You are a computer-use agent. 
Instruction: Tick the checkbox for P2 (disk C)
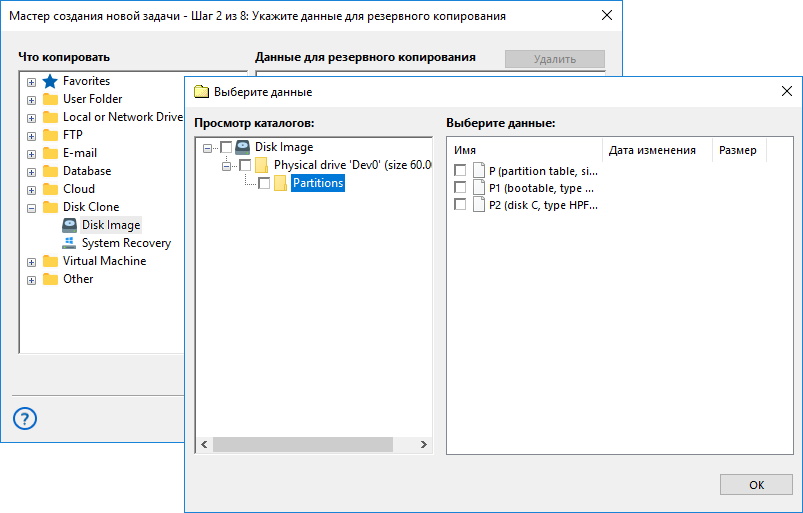coord(460,204)
